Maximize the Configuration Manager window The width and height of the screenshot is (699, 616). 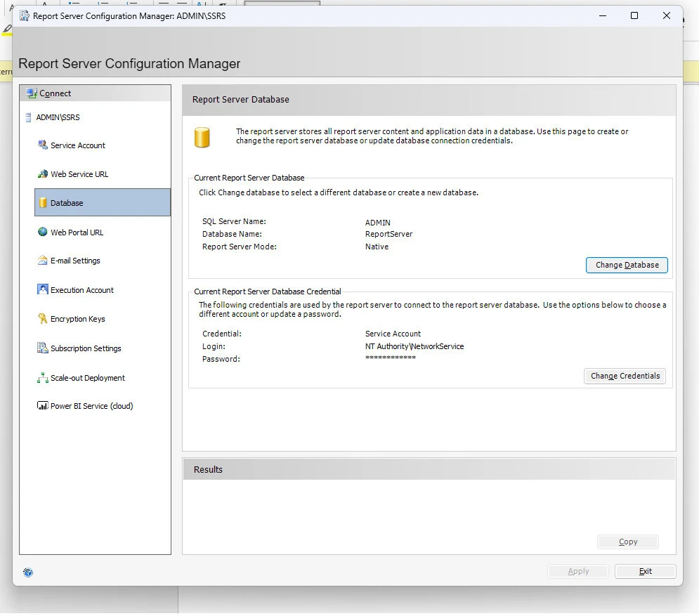634,16
